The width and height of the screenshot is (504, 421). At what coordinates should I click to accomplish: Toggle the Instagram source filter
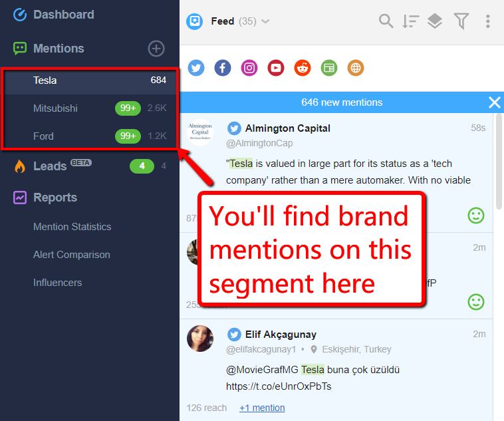249,68
